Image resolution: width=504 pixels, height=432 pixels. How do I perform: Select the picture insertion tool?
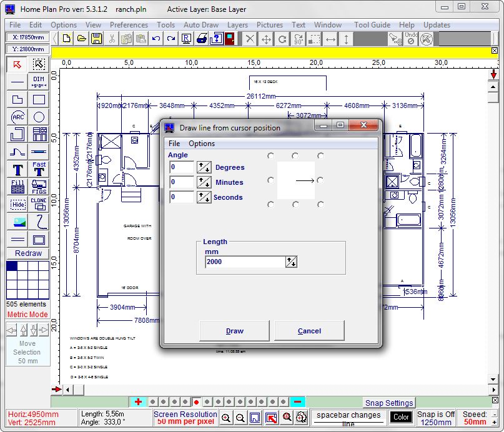tap(17, 222)
